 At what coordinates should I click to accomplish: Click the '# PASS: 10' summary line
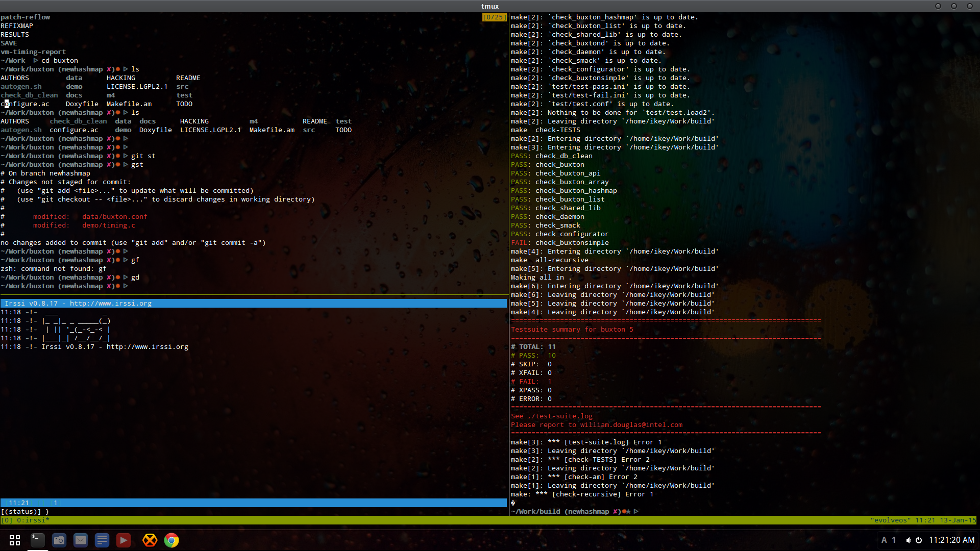point(533,356)
